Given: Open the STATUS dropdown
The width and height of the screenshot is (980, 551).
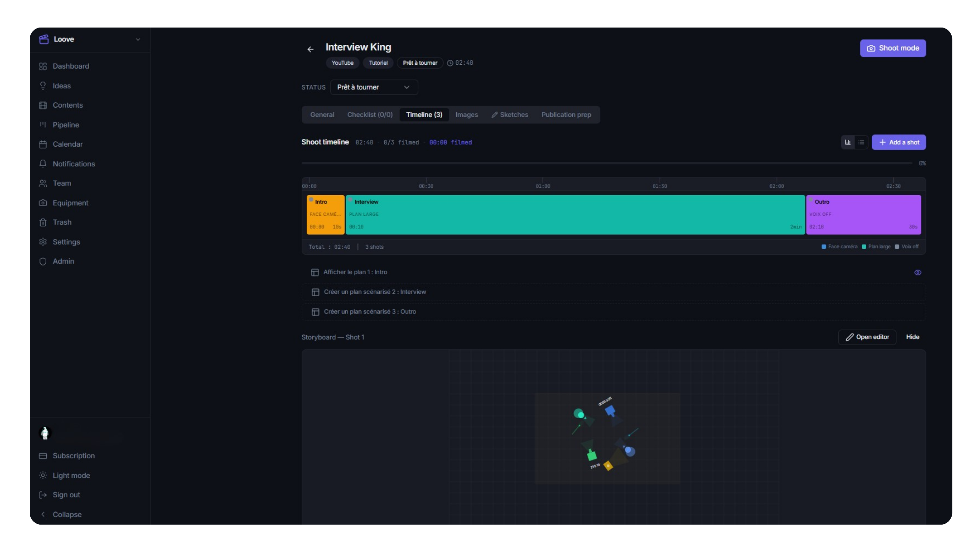Looking at the screenshot, I should point(374,87).
